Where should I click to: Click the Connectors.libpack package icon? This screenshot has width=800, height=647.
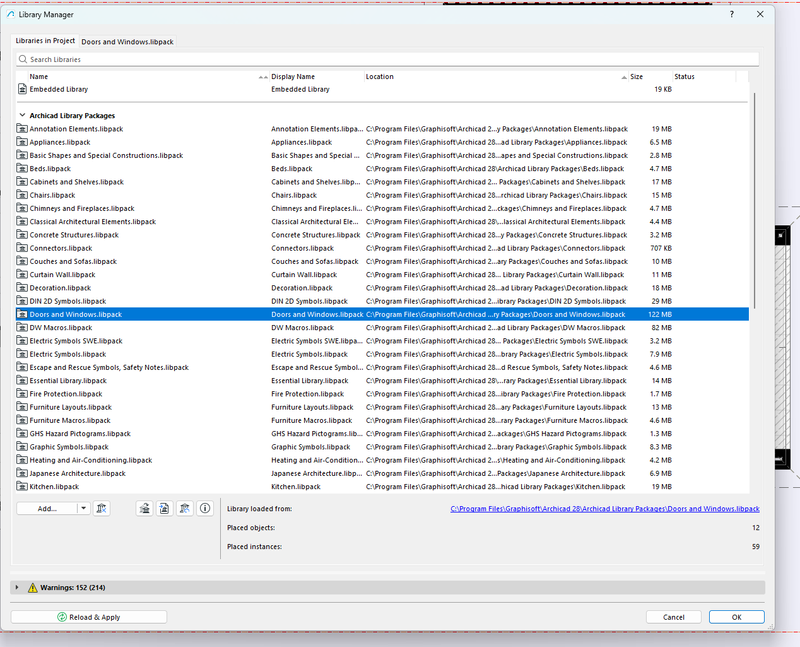pos(22,248)
